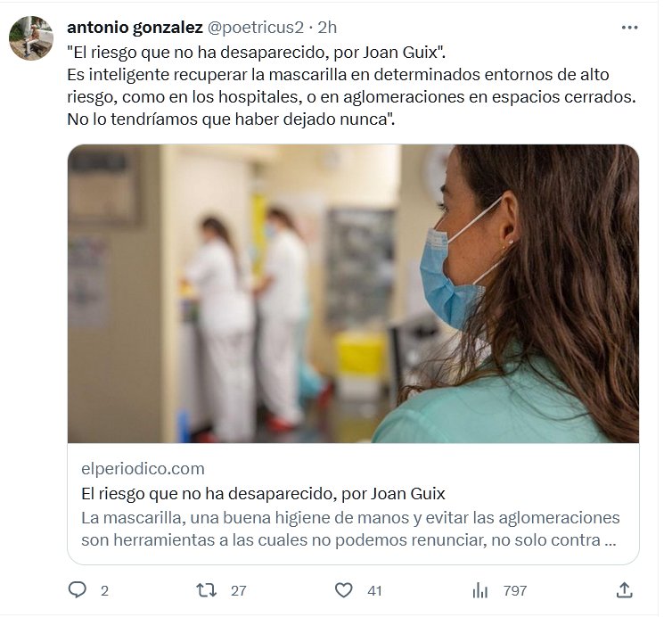
Task: Open the three-dot more options menu
Action: pos(629,28)
